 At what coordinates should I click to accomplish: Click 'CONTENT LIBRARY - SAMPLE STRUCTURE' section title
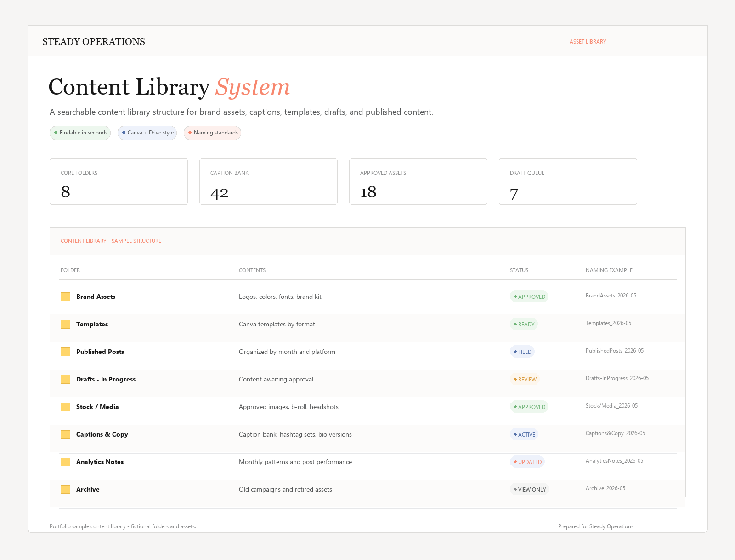[x=111, y=241]
